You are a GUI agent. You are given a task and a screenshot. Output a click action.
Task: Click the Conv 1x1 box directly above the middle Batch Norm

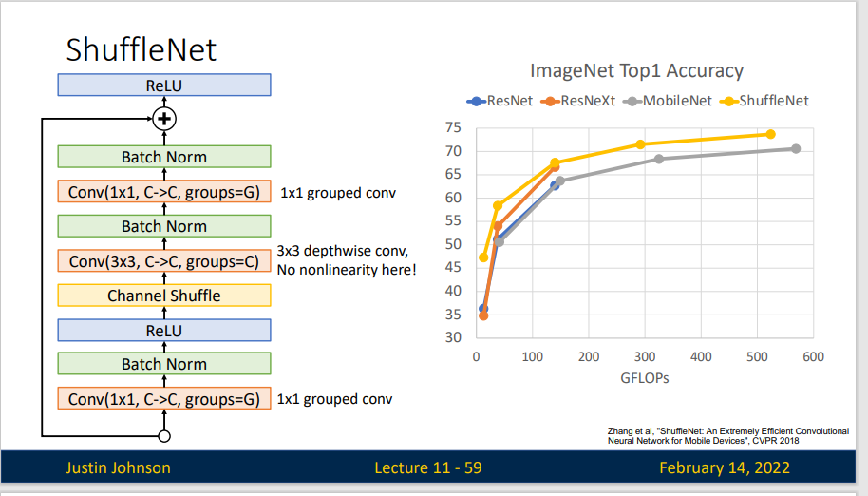[164, 192]
